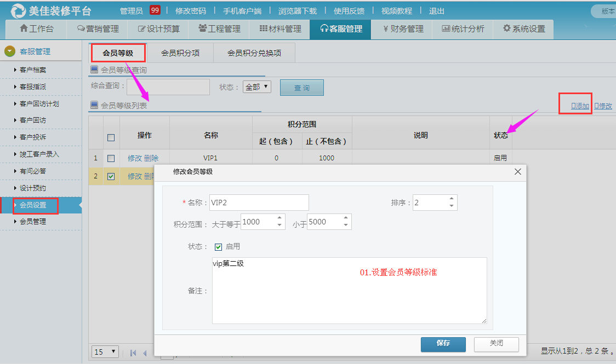Open 统计分析 chart tab
The image size is (616, 364).
tap(463, 28)
